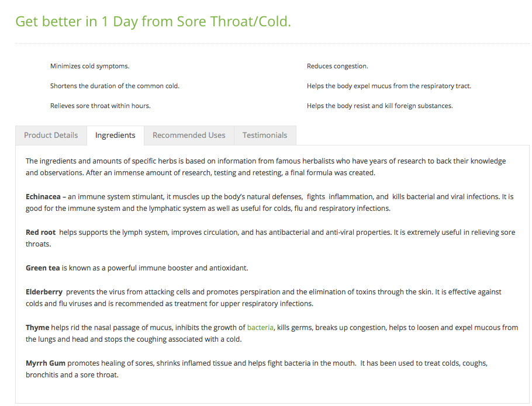Open the Product Details tab
This screenshot has height=406, width=532.
(51, 135)
